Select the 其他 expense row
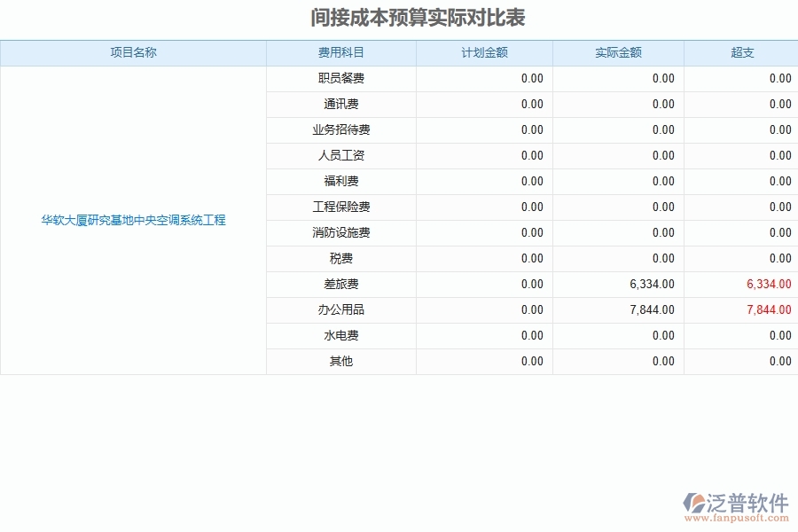This screenshot has width=798, height=532. (x=341, y=361)
